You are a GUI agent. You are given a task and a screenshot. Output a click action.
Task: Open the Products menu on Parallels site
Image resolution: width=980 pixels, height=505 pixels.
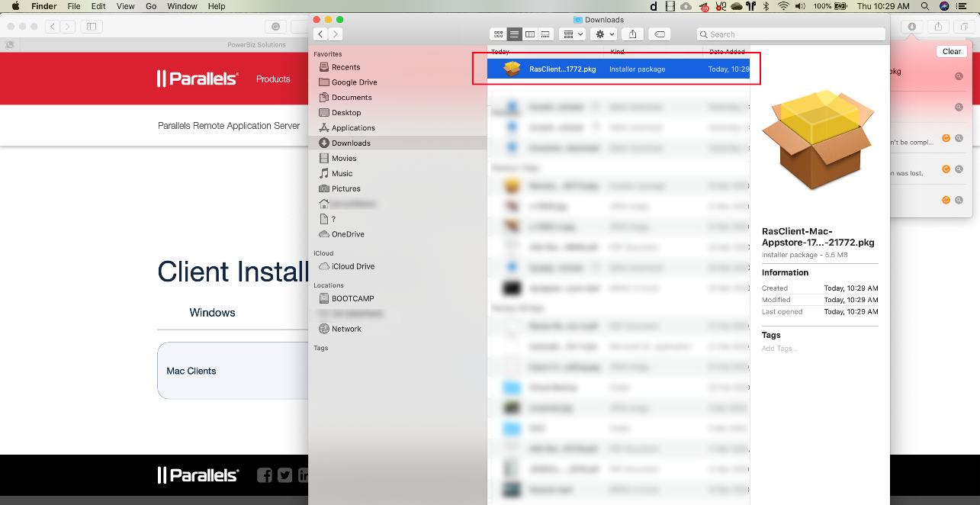(273, 79)
